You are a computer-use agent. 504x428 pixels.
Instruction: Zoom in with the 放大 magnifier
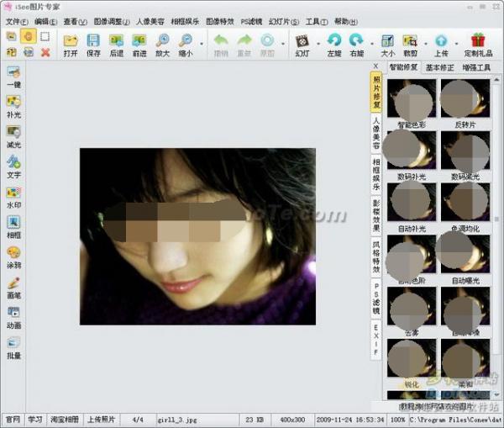tap(162, 41)
